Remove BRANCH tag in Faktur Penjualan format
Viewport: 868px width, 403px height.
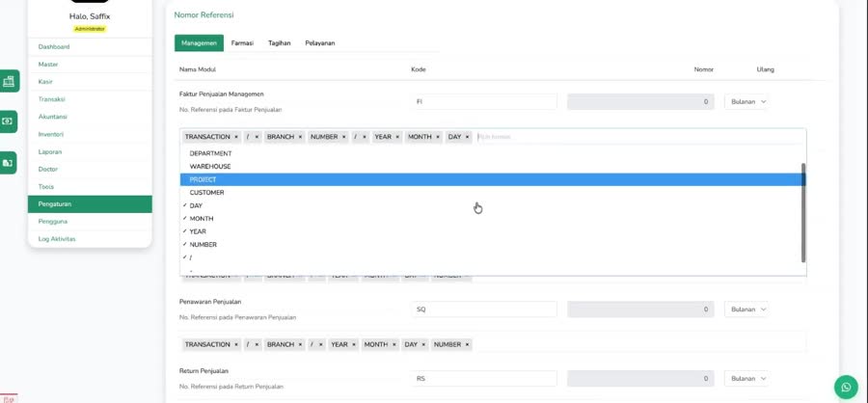[x=301, y=137]
